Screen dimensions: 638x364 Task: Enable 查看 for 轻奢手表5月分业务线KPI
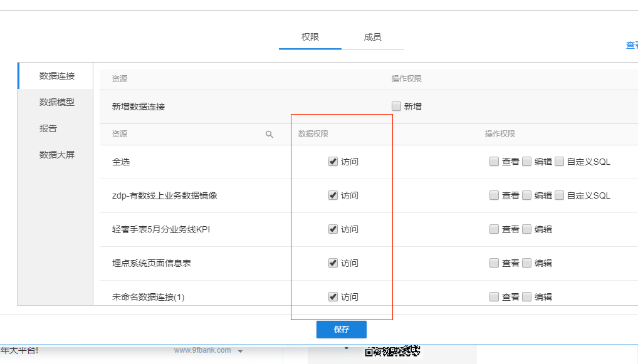(494, 229)
